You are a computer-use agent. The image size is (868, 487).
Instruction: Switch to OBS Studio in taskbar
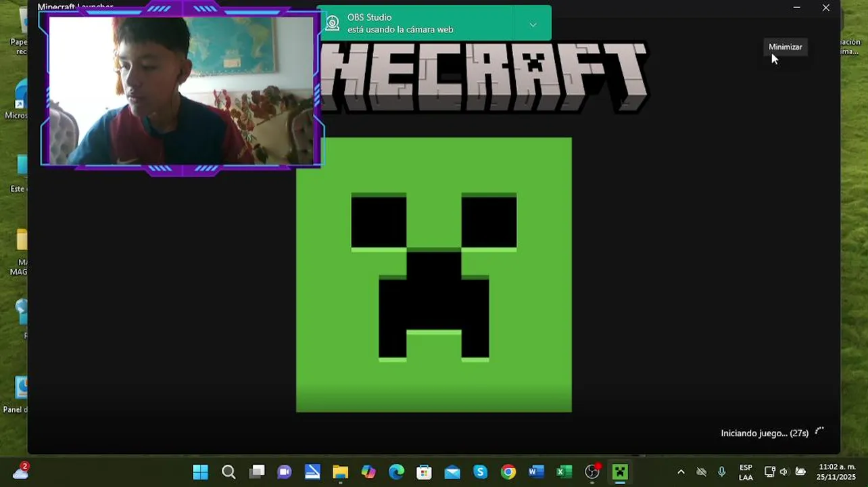click(x=592, y=471)
